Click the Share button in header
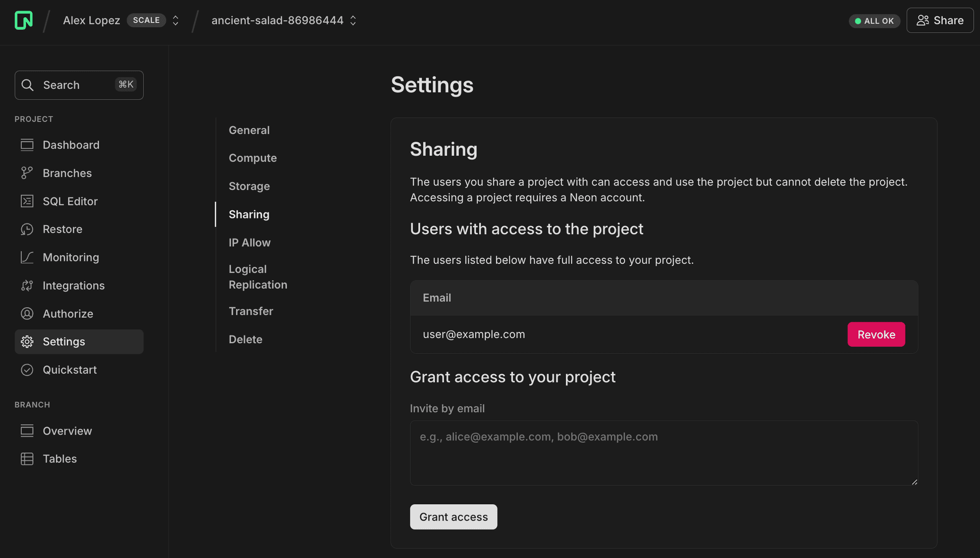This screenshot has width=980, height=558. click(x=940, y=20)
